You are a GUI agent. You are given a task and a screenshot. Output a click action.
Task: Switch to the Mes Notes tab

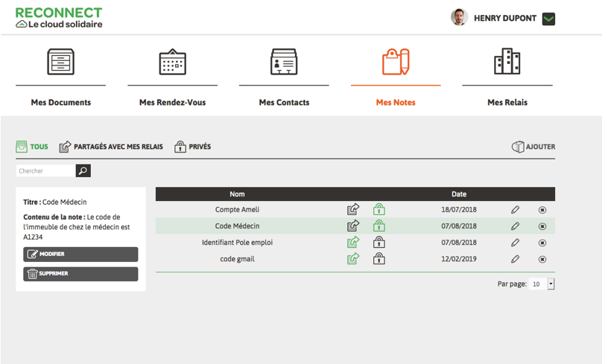396,102
